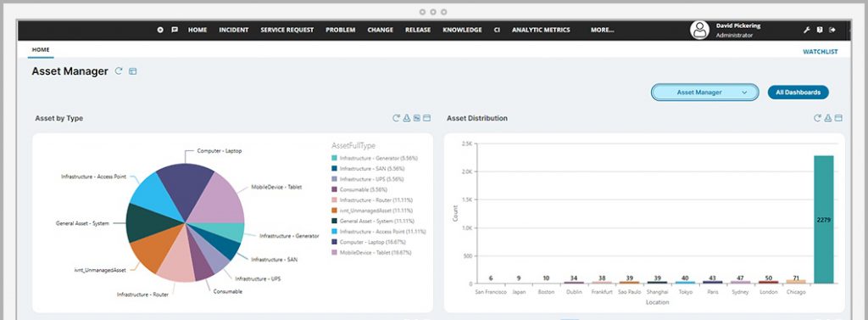Open the RELEASE menu

418,30
